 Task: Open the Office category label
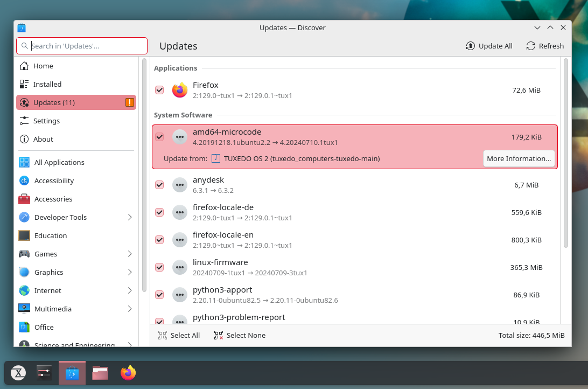tap(44, 327)
